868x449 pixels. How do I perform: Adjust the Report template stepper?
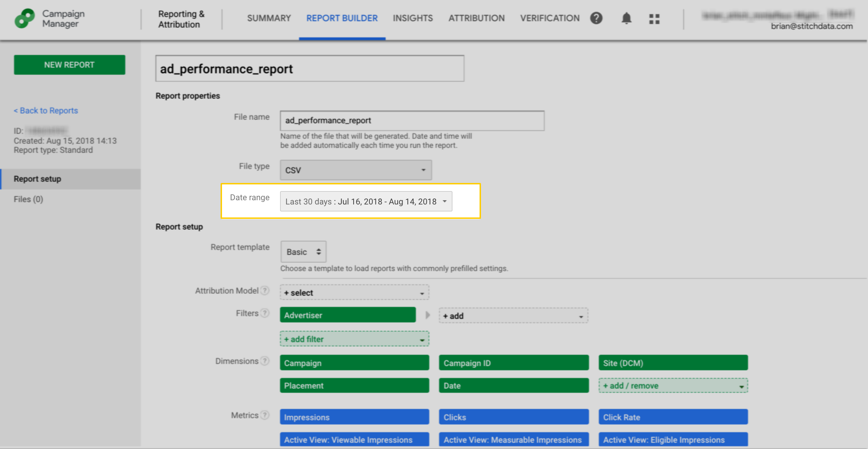coord(318,252)
